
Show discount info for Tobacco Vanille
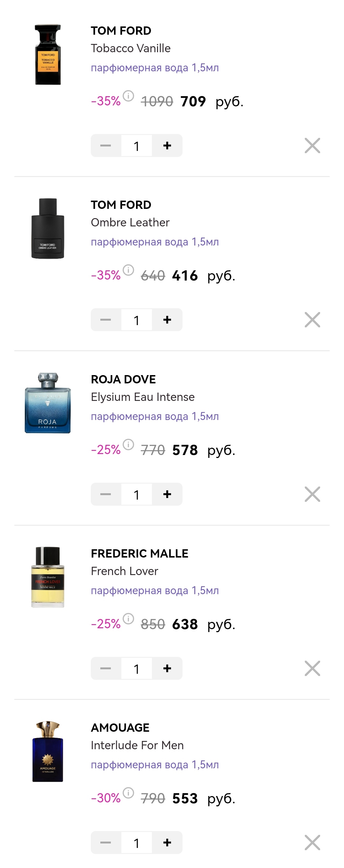pos(128,96)
